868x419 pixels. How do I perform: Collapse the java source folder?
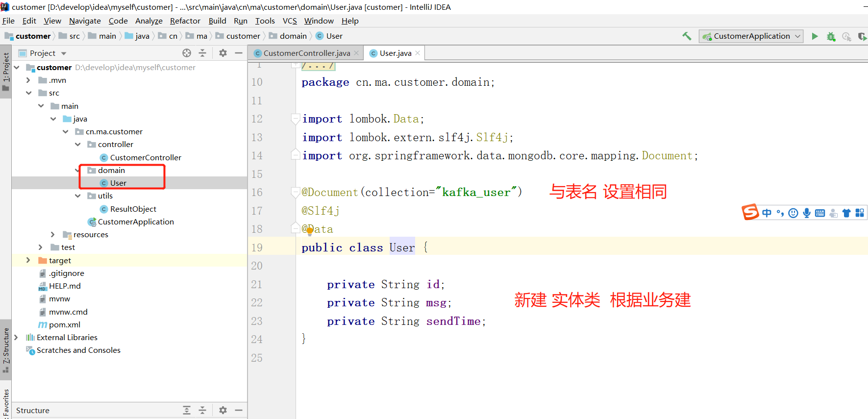click(x=53, y=119)
